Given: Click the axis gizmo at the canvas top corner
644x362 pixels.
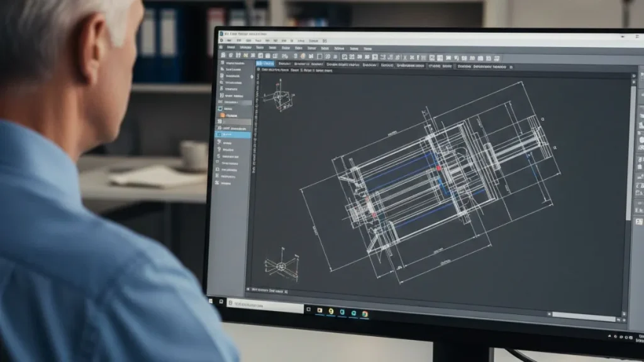Looking at the screenshot, I should (x=279, y=96).
